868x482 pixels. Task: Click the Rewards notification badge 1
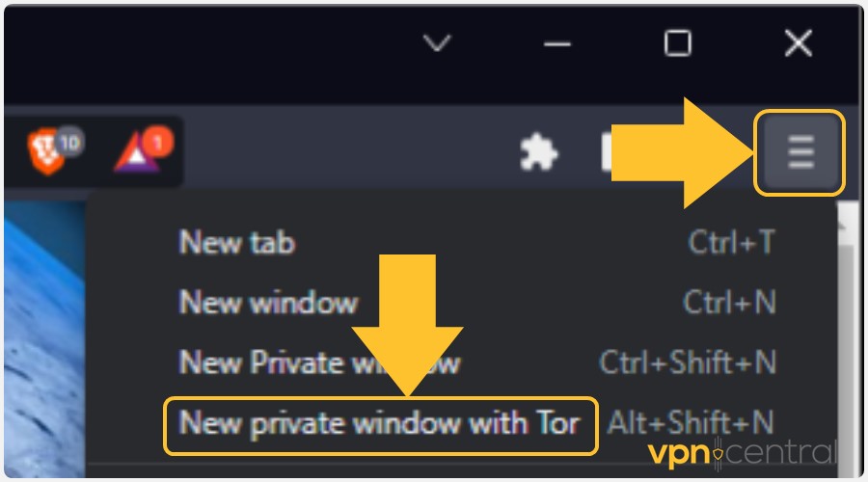tap(157, 143)
